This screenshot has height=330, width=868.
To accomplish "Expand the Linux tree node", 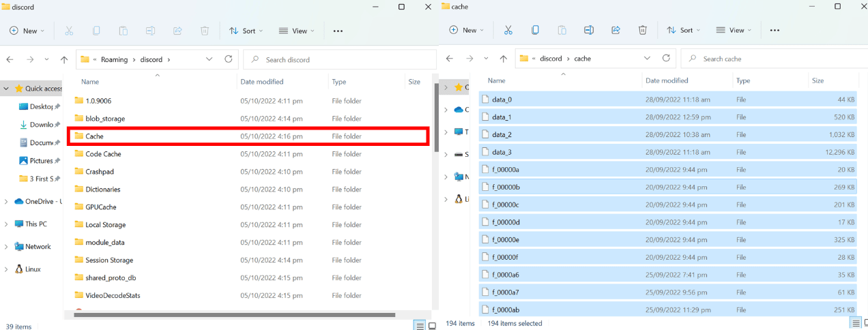I will click(x=6, y=269).
